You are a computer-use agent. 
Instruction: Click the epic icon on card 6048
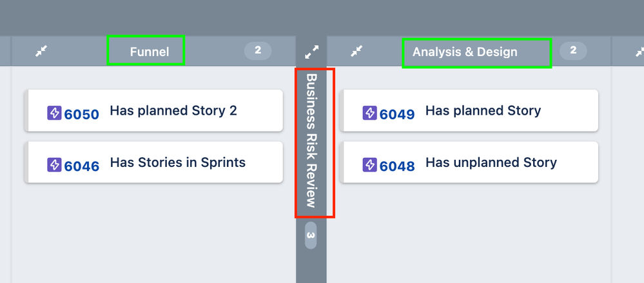pos(370,165)
